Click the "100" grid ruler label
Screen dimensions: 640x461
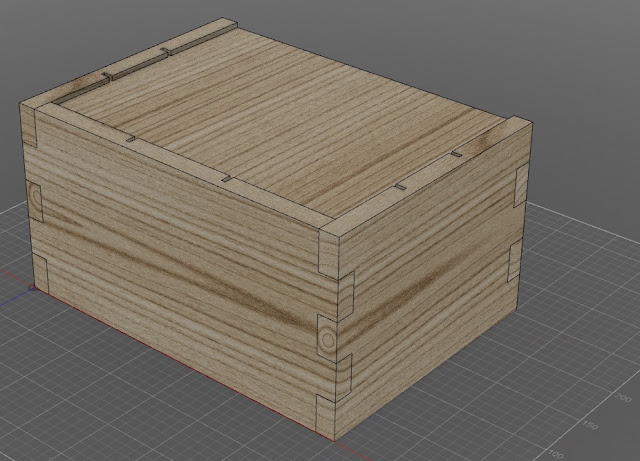click(x=556, y=453)
